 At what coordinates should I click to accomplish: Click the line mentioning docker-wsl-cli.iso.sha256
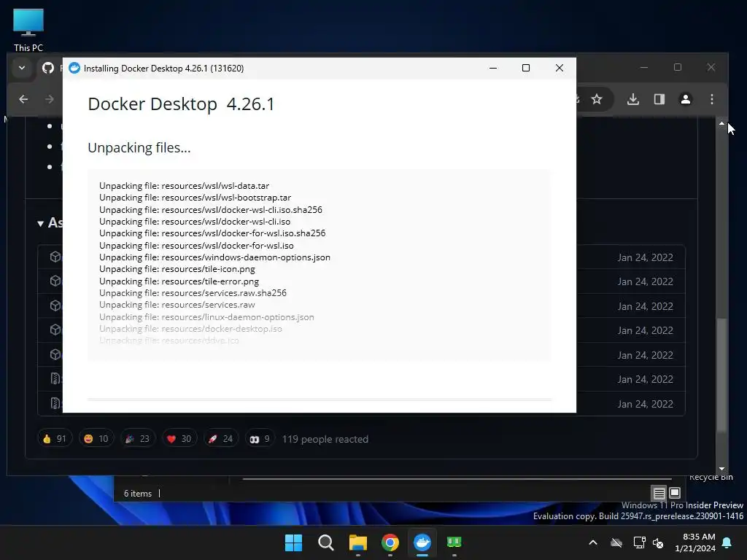[x=211, y=209]
